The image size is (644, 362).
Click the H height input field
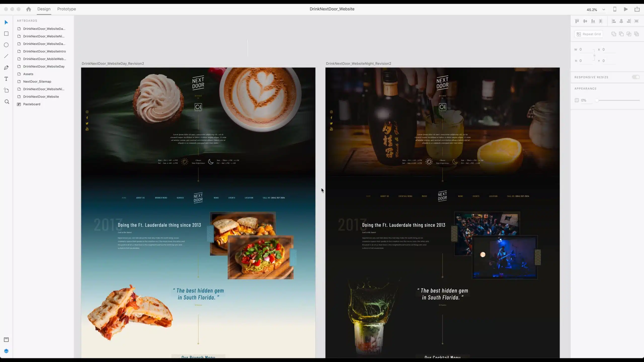(586, 61)
